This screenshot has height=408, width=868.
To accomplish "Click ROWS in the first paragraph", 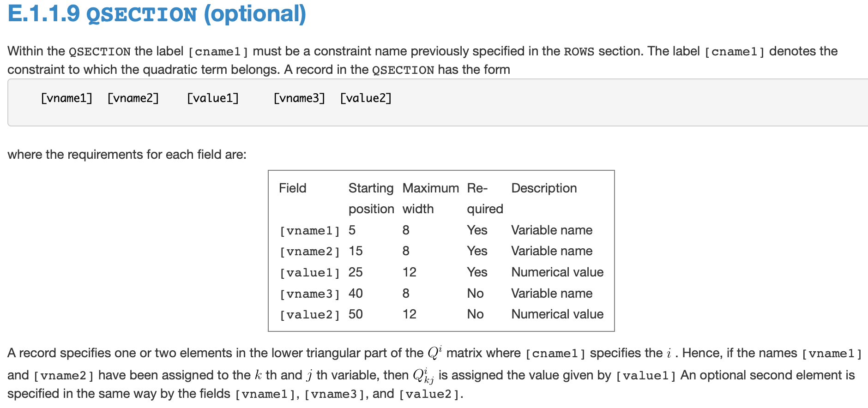I will click(579, 51).
